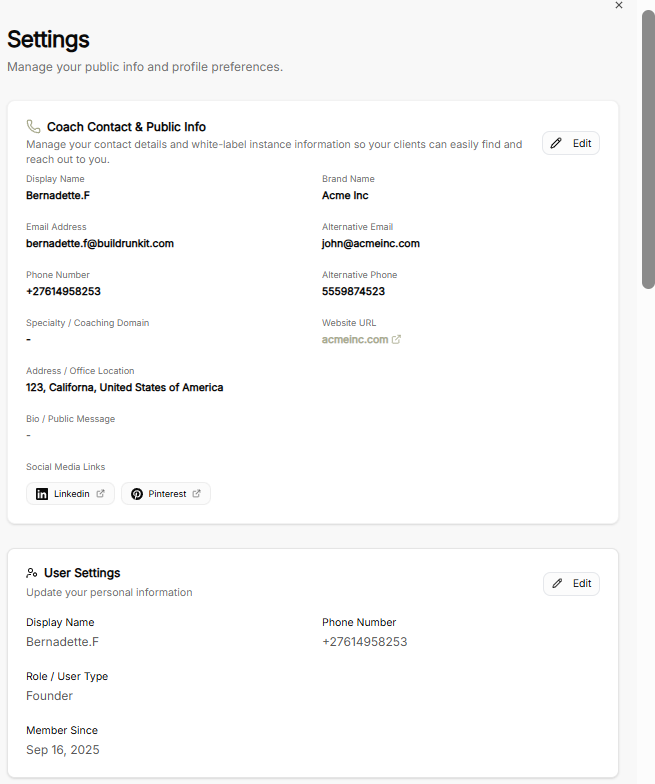Screen dimensions: 655x784
Task: Click the alternative email john@acmeinc.com
Action: (x=370, y=244)
